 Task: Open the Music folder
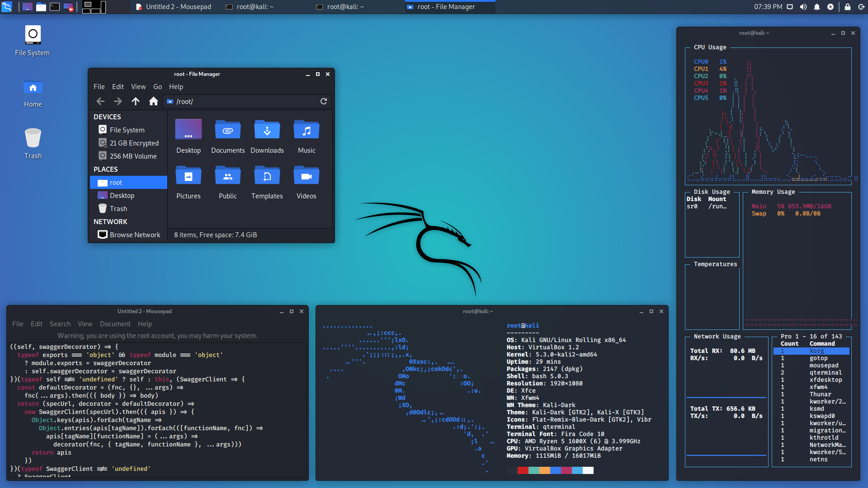[306, 136]
